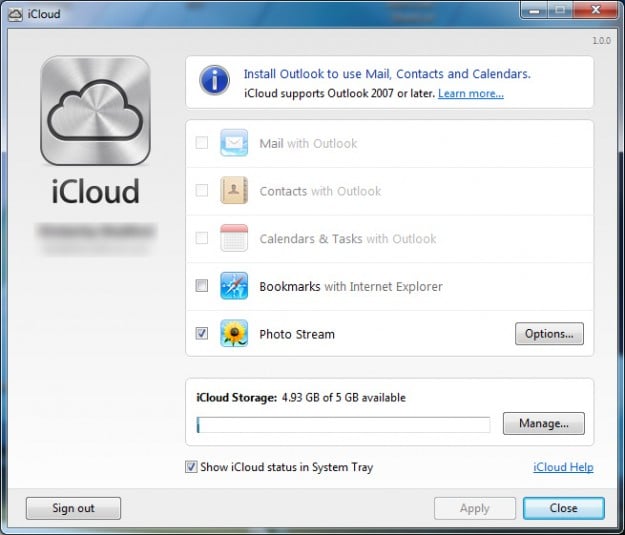Viewport: 625px width, 535px height.
Task: Tick the Mail with Outlook checkbox
Action: [201, 143]
